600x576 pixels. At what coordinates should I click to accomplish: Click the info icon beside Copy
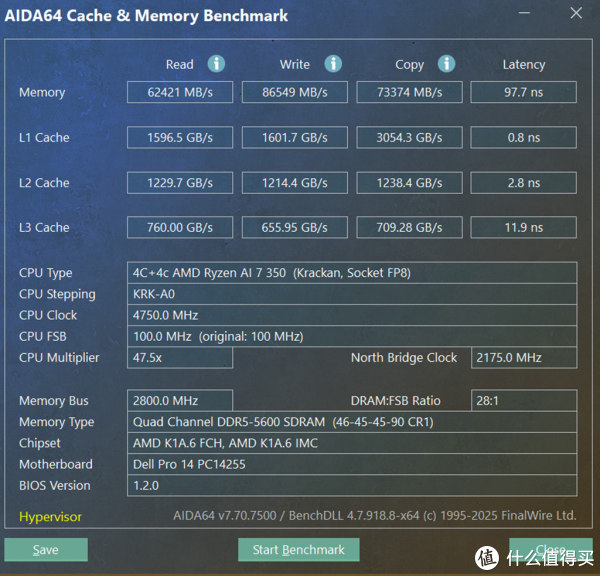pos(447,64)
